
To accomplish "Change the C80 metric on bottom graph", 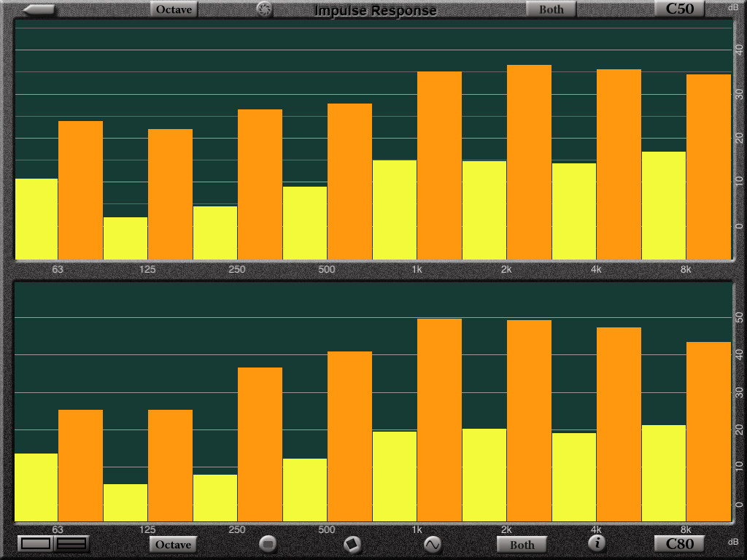I will tap(679, 543).
